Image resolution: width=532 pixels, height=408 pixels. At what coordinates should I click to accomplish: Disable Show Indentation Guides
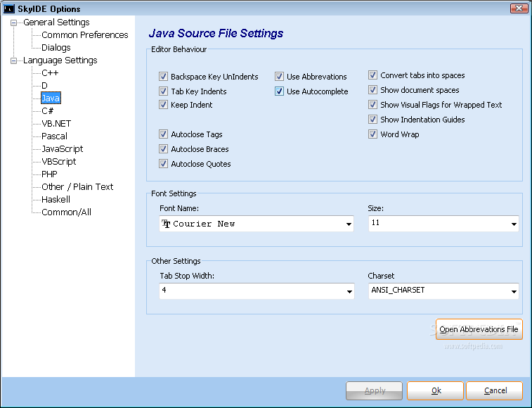click(372, 120)
